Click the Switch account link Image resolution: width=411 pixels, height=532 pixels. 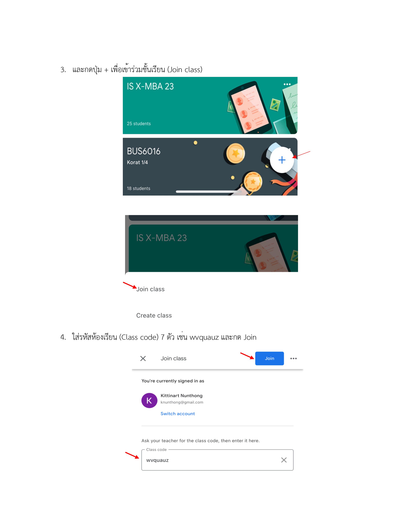coord(177,414)
